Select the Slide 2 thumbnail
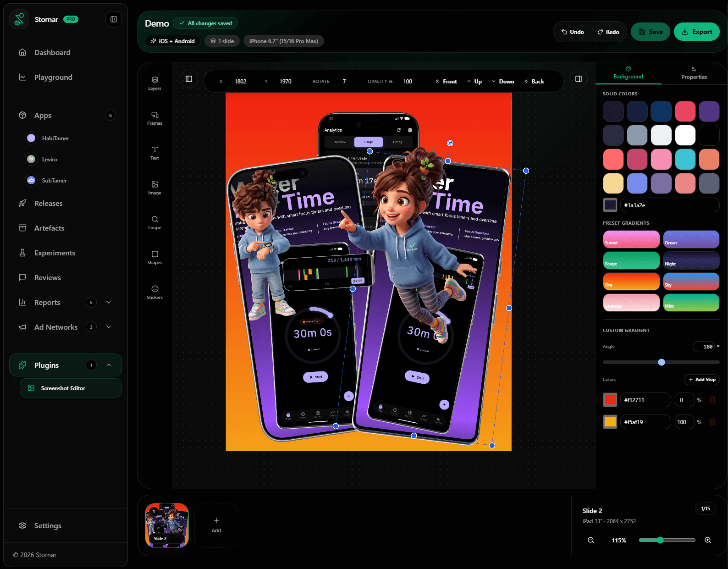Screen dimensions: 728x569 [x=167, y=525]
